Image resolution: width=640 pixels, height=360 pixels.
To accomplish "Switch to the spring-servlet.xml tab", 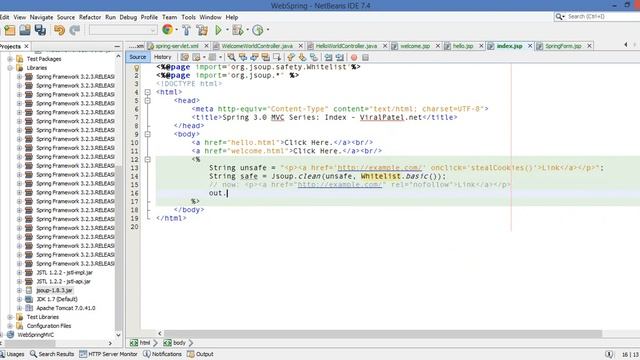I will [x=177, y=46].
